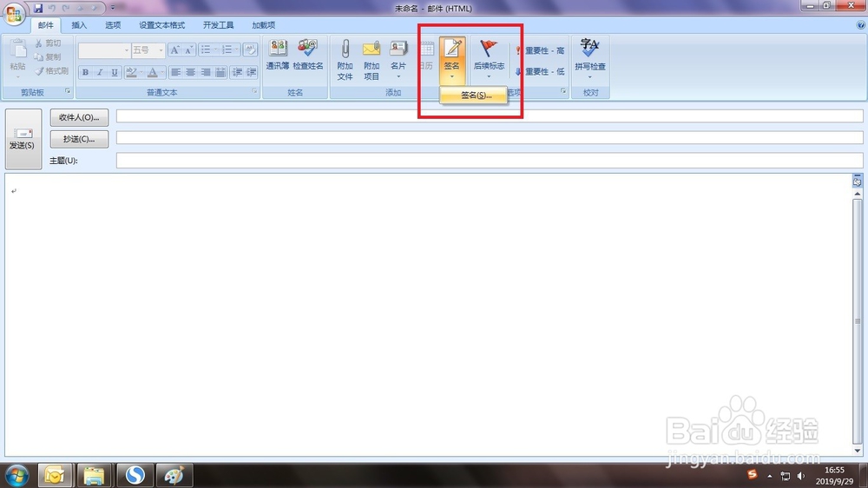The height and width of the screenshot is (488, 868).
Task: Set Low Importance (重要性 - 低)
Action: coord(540,71)
